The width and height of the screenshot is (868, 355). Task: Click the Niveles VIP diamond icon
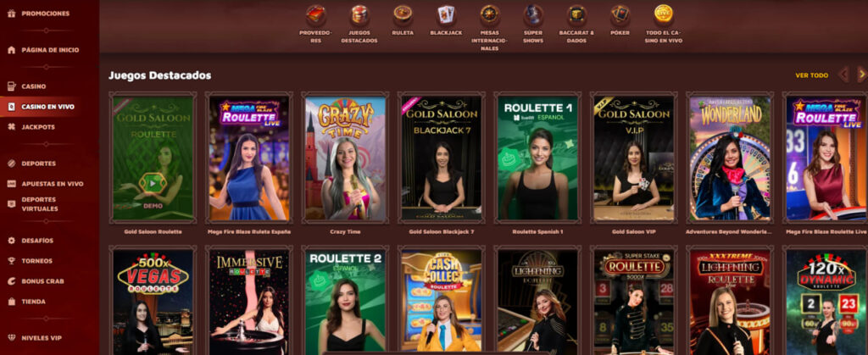coord(11,338)
